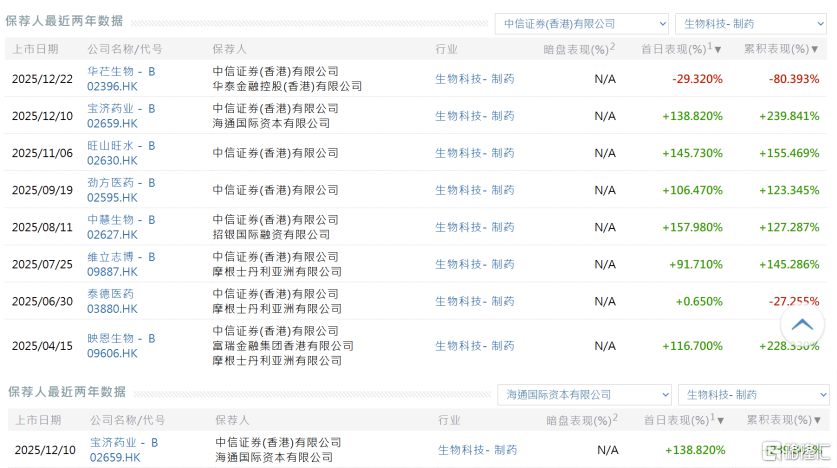Click the sponsor text 富瑞金融集团香港有限公司
The image size is (837, 468).
pyautogui.click(x=283, y=346)
